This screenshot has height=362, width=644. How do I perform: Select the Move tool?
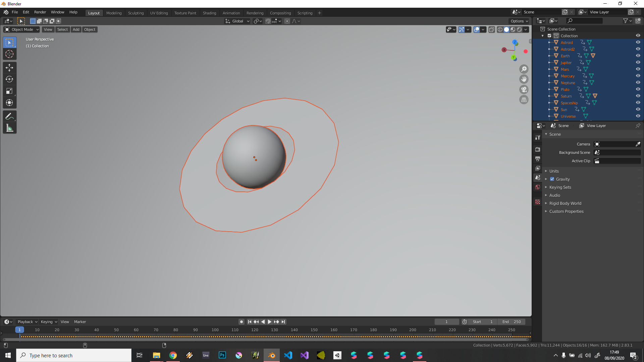[x=9, y=68]
